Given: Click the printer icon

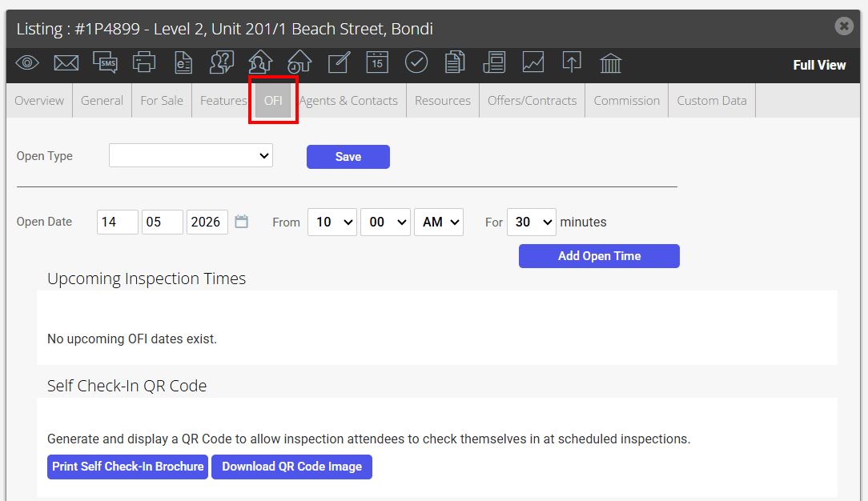Looking at the screenshot, I should click(144, 62).
